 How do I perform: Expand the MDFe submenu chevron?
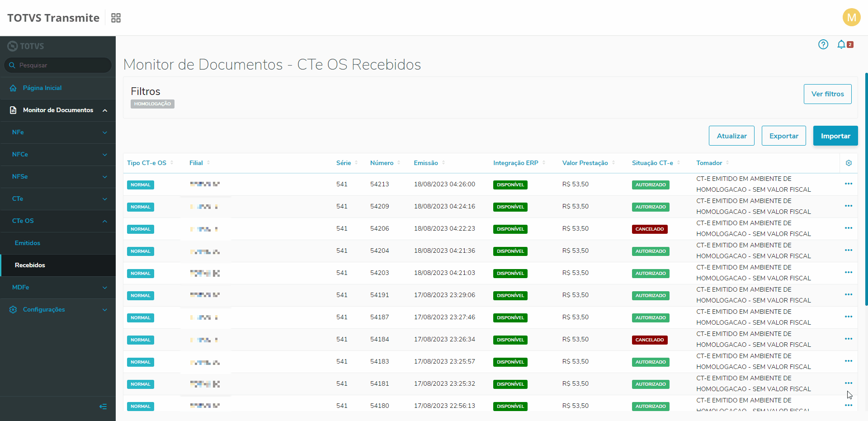pyautogui.click(x=105, y=288)
